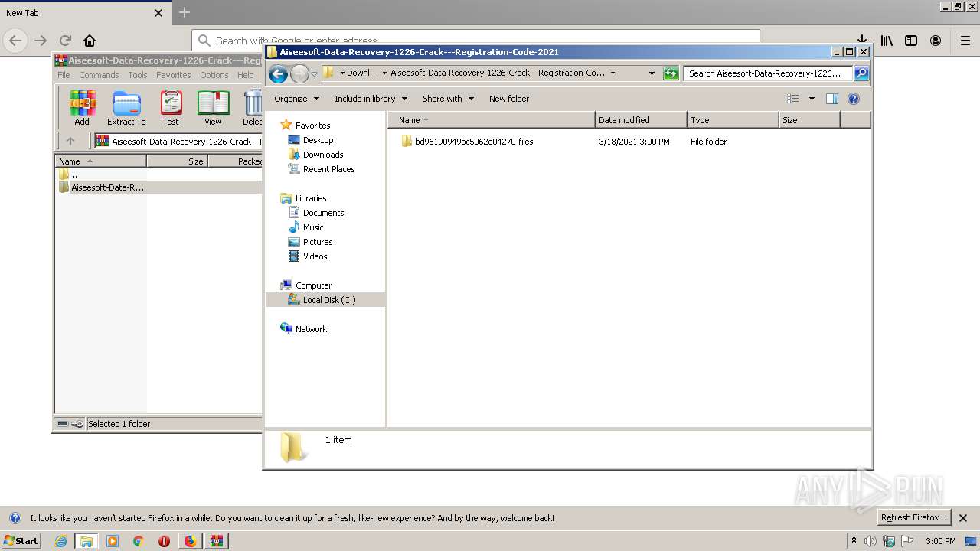Viewport: 980px width, 551px height.
Task: Click Firefox reload button
Action: pos(65,41)
